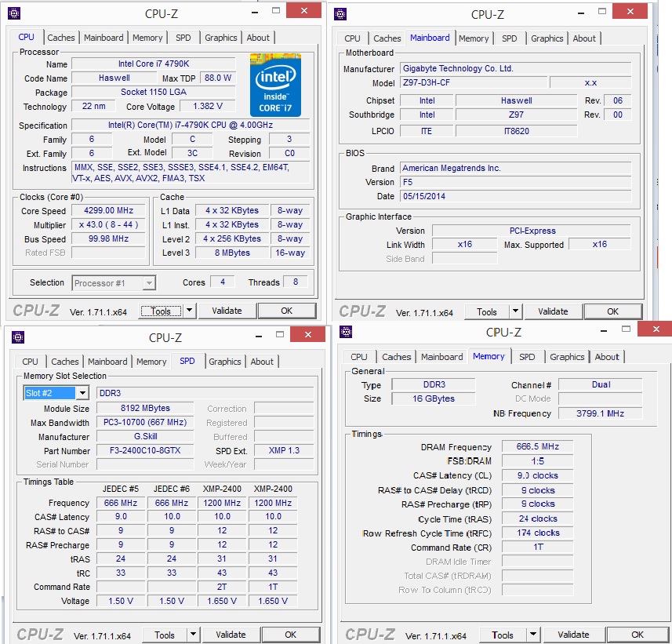The height and width of the screenshot is (644, 672).
Task: Open About tab in CPU window
Action: pyautogui.click(x=258, y=38)
